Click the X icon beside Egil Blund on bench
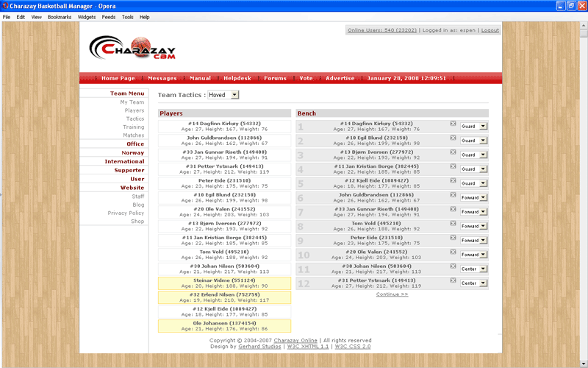The width and height of the screenshot is (588, 368). click(453, 138)
